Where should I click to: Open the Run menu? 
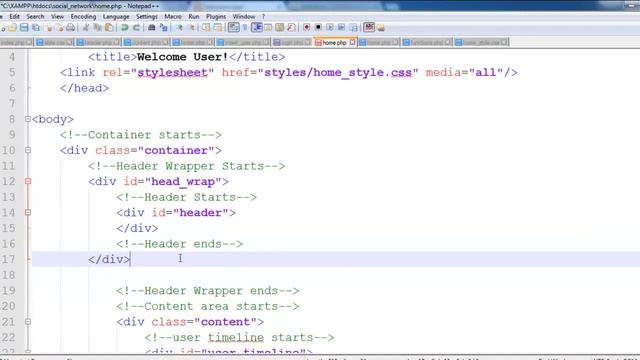pos(194,17)
